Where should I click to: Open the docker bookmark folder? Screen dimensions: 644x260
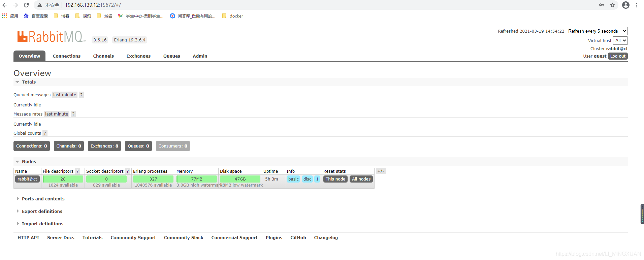click(233, 16)
